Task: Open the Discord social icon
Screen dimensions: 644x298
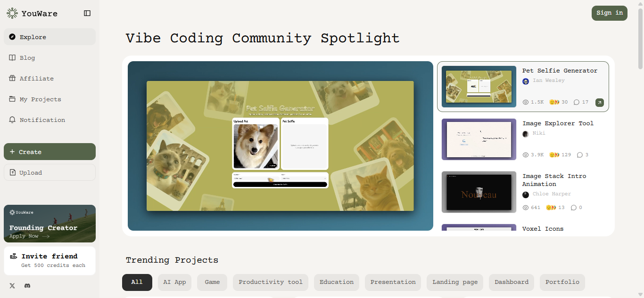Action: point(27,286)
